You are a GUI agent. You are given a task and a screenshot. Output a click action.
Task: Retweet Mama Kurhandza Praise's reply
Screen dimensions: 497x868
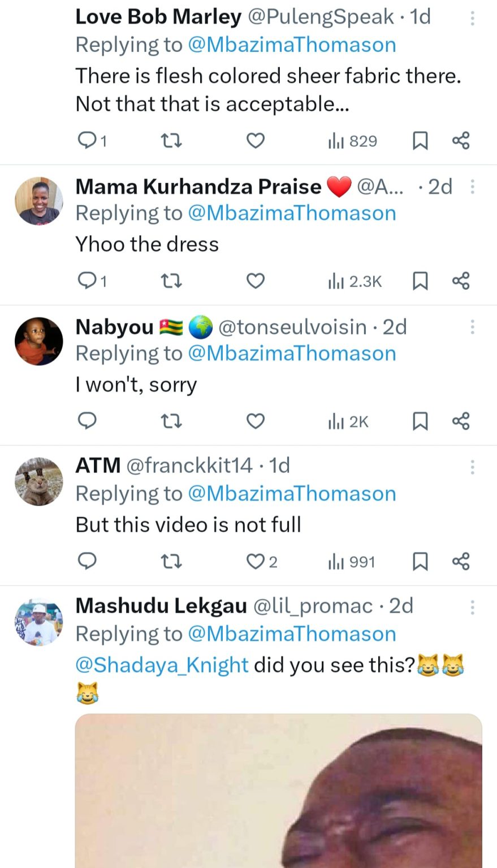click(171, 281)
